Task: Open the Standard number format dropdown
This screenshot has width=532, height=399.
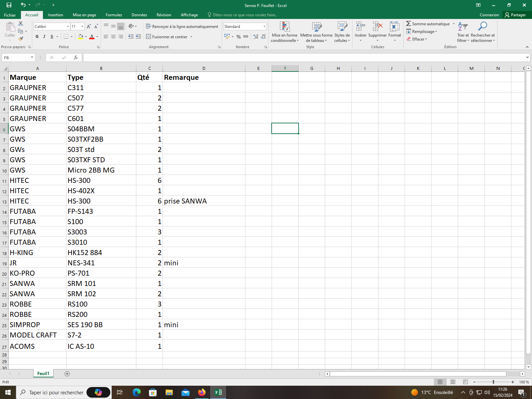Action: coord(264,26)
